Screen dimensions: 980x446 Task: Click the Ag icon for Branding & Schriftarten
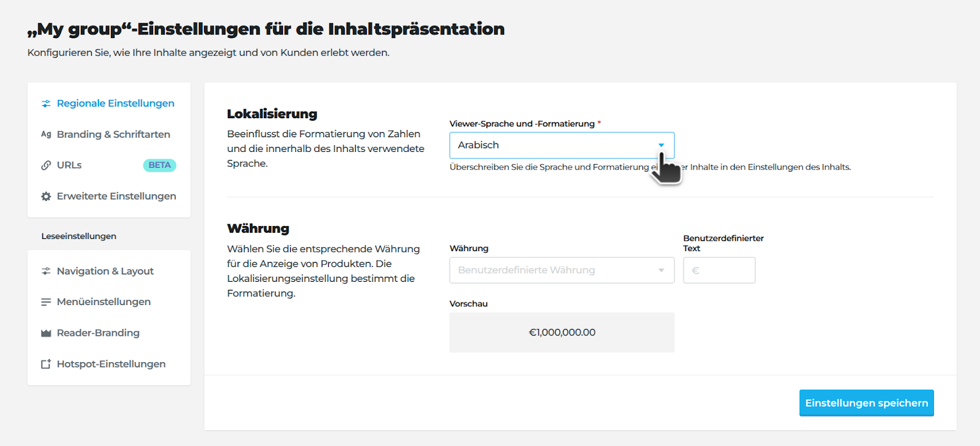point(46,134)
